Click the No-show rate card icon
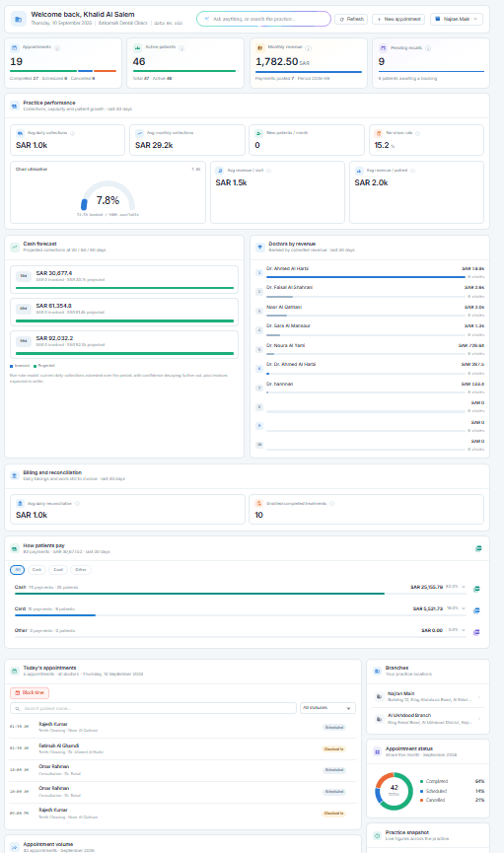Viewport: 504px width, 853px height. click(379, 133)
